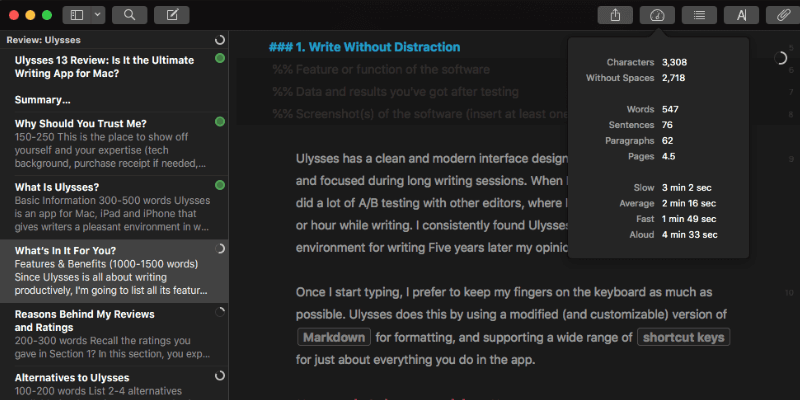Click the shortcut keys tag in text

(683, 338)
